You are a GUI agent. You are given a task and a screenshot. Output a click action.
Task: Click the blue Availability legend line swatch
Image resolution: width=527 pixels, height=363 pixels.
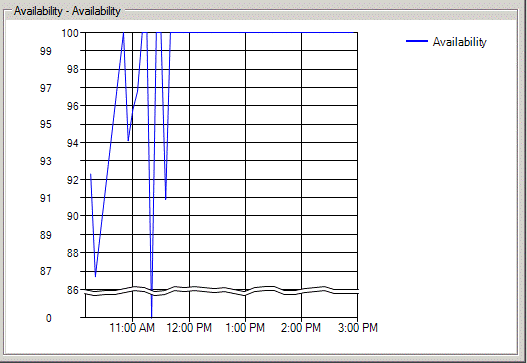click(417, 41)
